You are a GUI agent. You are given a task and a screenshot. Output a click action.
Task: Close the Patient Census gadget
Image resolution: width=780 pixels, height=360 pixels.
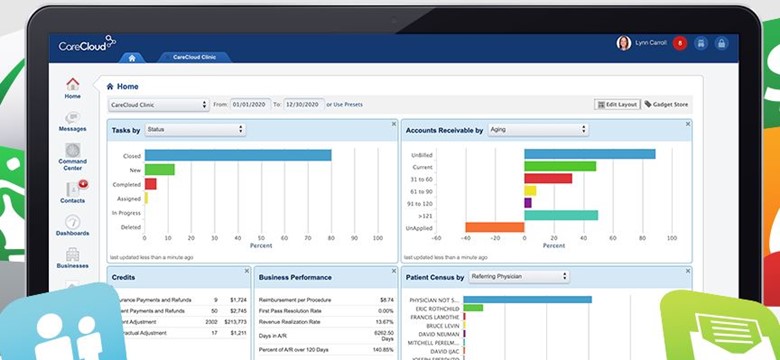(688, 271)
